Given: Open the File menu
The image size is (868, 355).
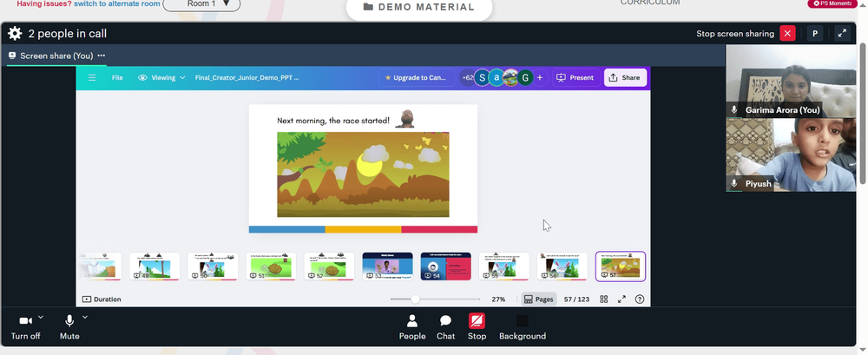Looking at the screenshot, I should tap(117, 77).
